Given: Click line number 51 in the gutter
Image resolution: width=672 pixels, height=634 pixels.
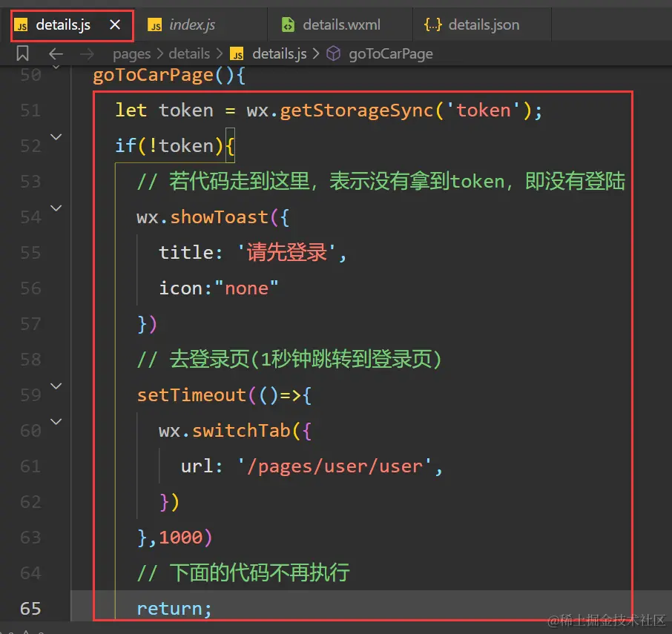Looking at the screenshot, I should 30,110.
